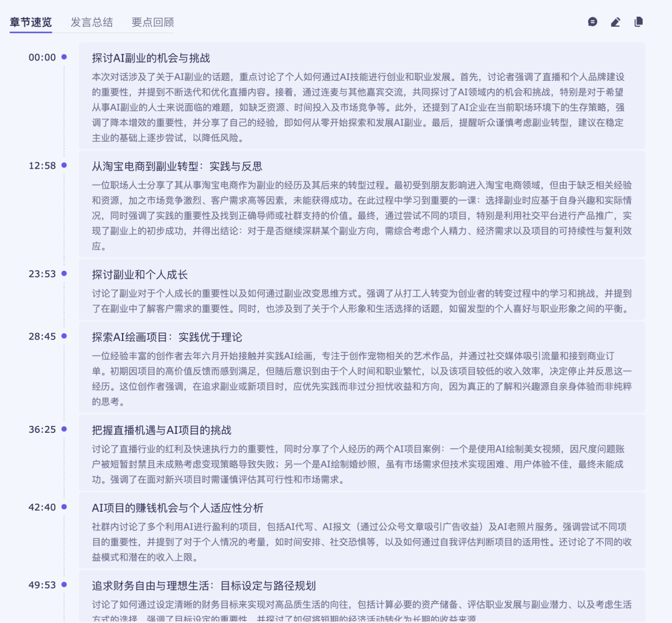The image size is (672, 623).
Task: Jump to timestamp 12:58
Action: 42,166
